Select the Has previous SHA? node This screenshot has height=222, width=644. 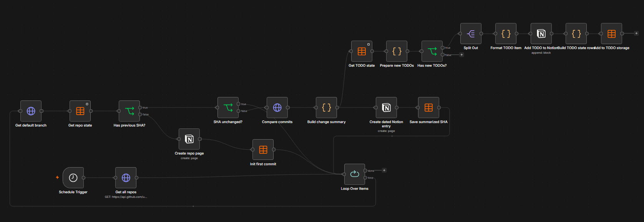tap(129, 111)
